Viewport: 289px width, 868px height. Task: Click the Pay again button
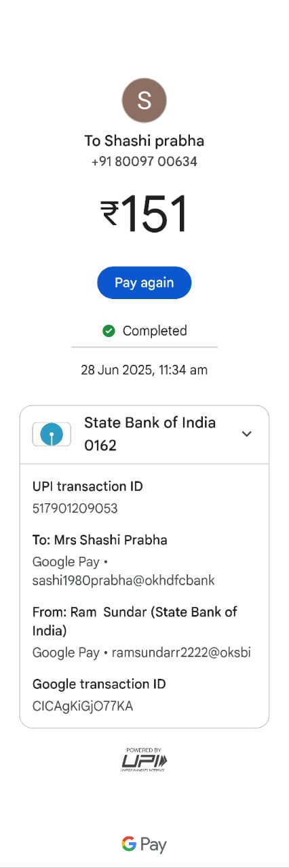[144, 283]
